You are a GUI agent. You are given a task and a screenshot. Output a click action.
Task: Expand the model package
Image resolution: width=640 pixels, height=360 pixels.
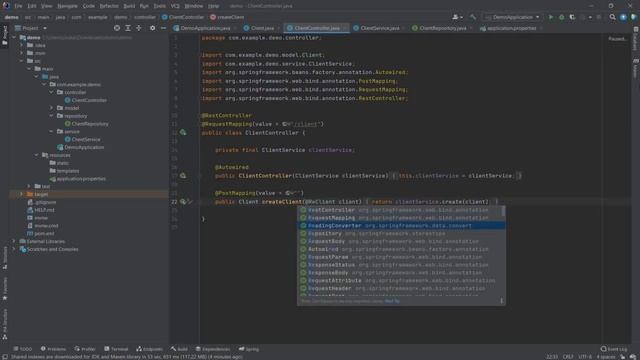point(51,108)
